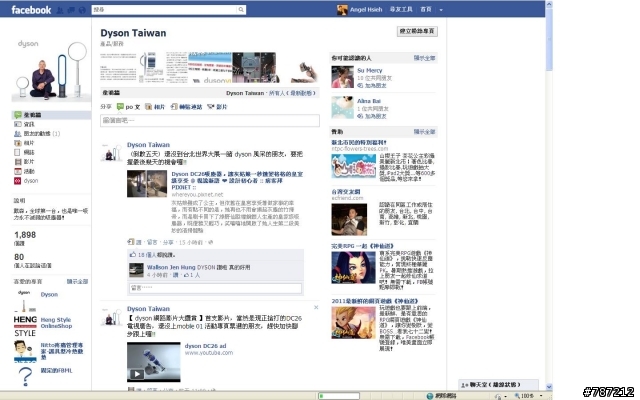Open Su Mercy's profile link
Image resolution: width=640 pixels, height=400 pixels.
click(369, 70)
